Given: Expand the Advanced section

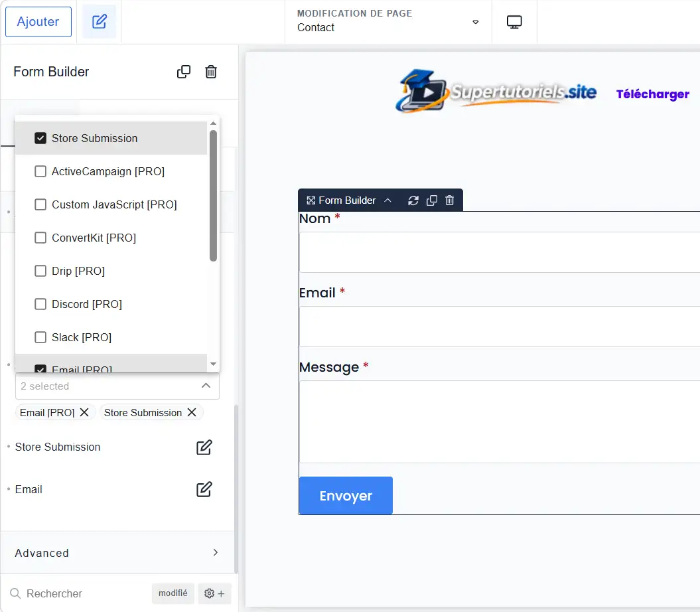Looking at the screenshot, I should 117,553.
